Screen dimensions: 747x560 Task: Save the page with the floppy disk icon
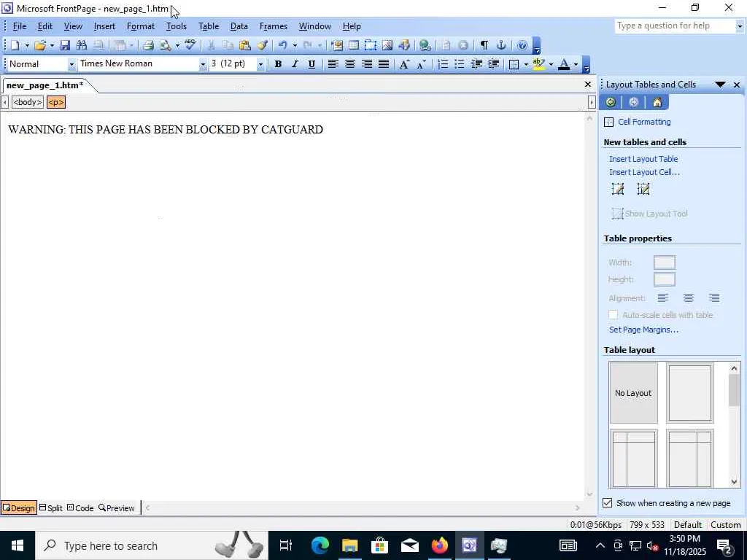click(65, 45)
